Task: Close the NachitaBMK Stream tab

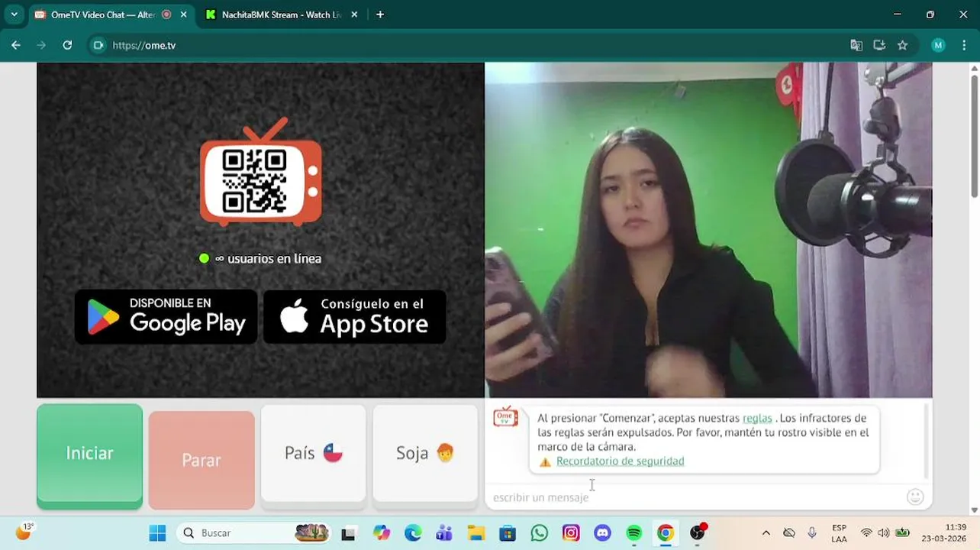Action: (354, 15)
